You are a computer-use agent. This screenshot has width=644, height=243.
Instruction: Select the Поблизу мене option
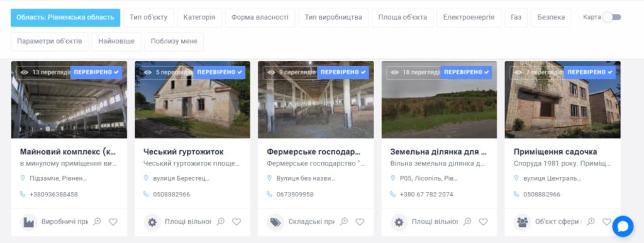[174, 41]
